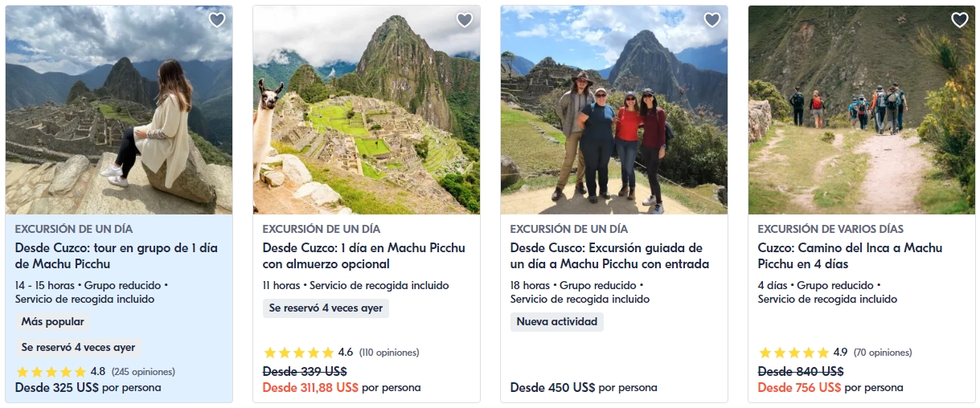Click the 'Nueva actividad' badge
The width and height of the screenshot is (980, 408).
pyautogui.click(x=557, y=322)
